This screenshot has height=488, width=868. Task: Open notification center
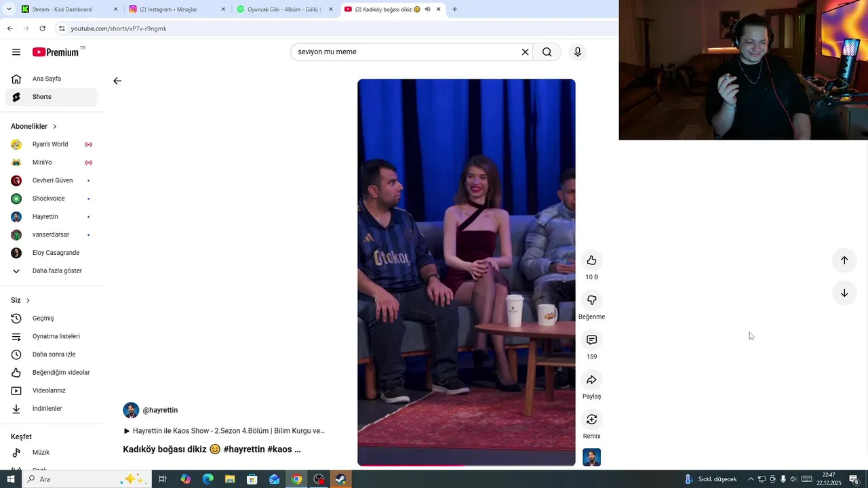click(x=854, y=479)
